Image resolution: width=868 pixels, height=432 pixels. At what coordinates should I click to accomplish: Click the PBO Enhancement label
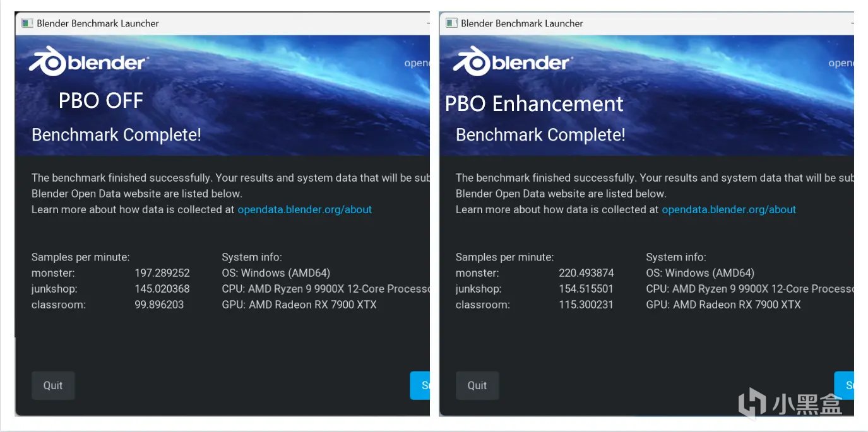(534, 103)
